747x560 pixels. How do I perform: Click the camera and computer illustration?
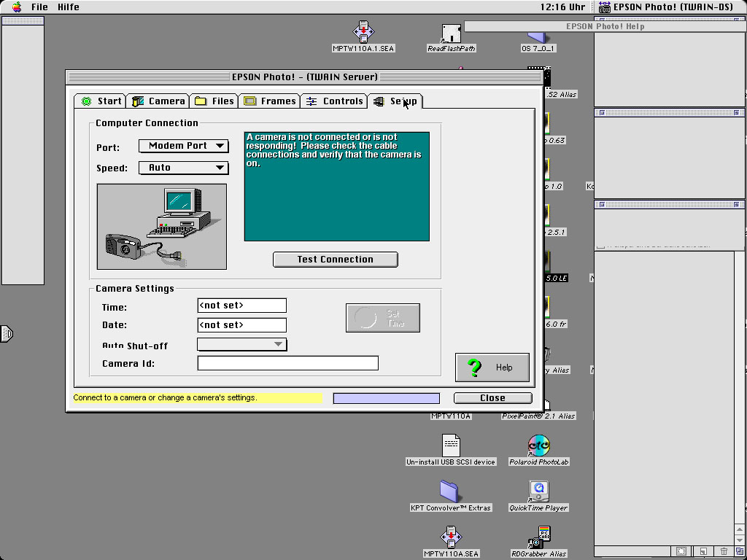click(x=161, y=227)
